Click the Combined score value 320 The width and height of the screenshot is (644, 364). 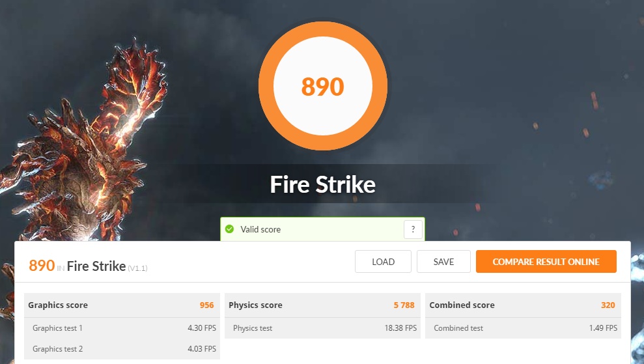[608, 305]
